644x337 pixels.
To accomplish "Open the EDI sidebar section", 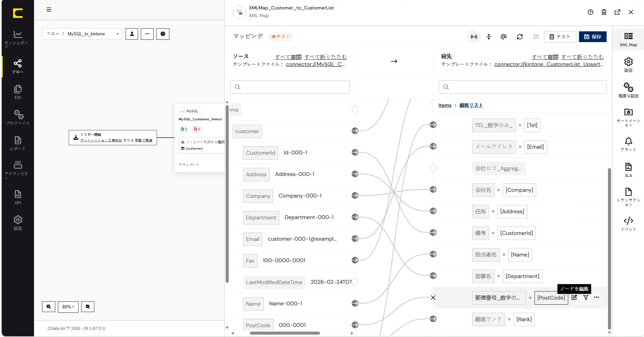I will tap(18, 92).
